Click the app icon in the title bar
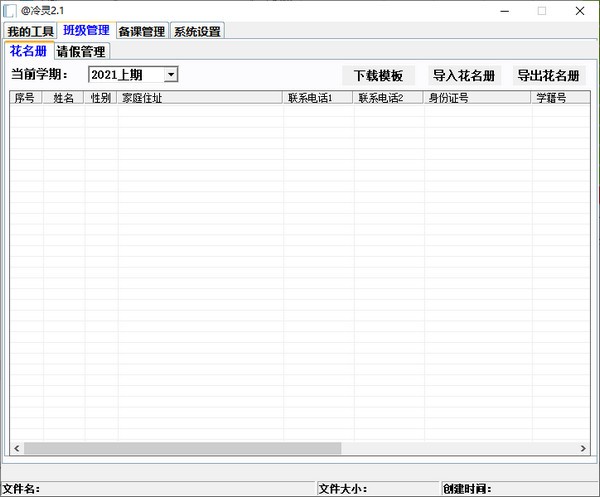 coord(9,10)
